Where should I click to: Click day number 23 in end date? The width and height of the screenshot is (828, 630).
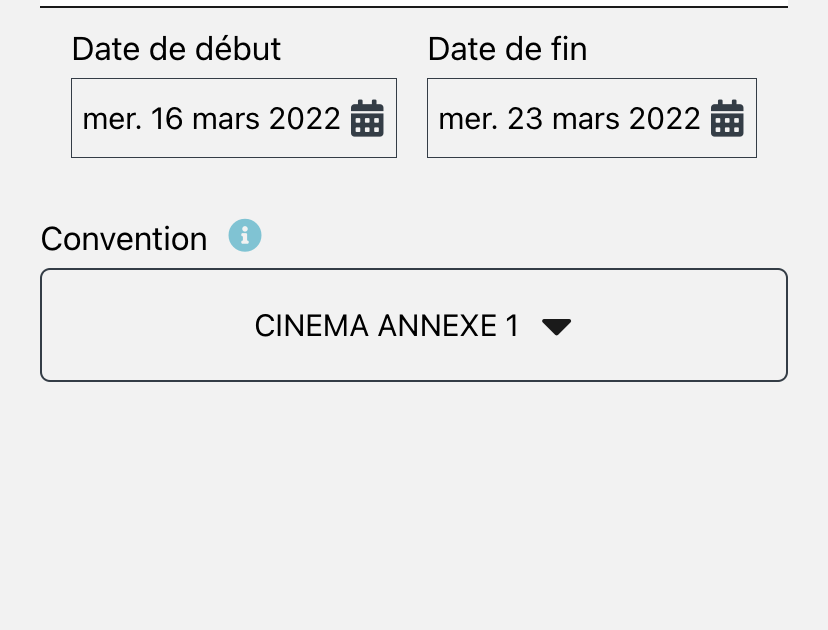pos(525,119)
